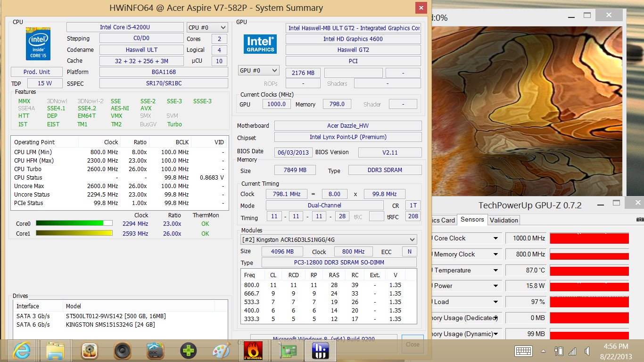The image size is (644, 362).
Task: Switch to GPU-Z via graphics card taskbar icon
Action: [287, 351]
